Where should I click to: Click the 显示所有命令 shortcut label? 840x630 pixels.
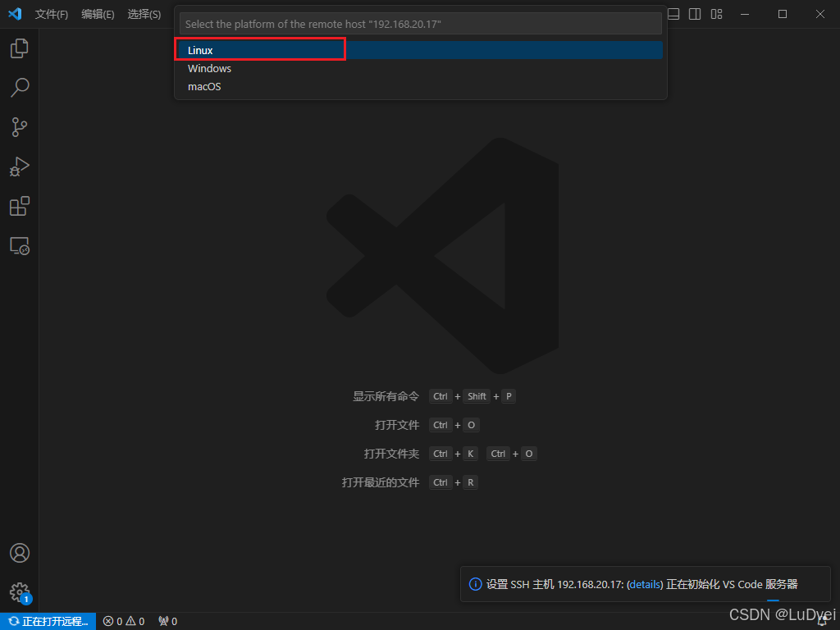[386, 396]
